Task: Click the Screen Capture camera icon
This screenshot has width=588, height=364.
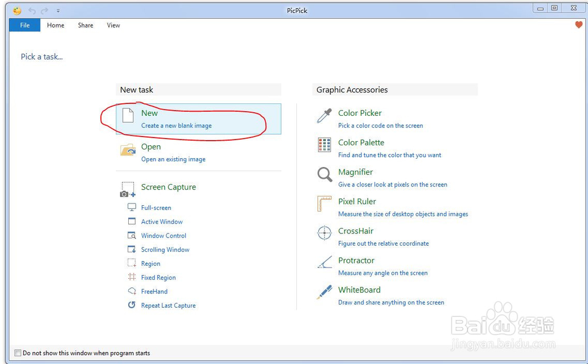Action: tap(128, 189)
